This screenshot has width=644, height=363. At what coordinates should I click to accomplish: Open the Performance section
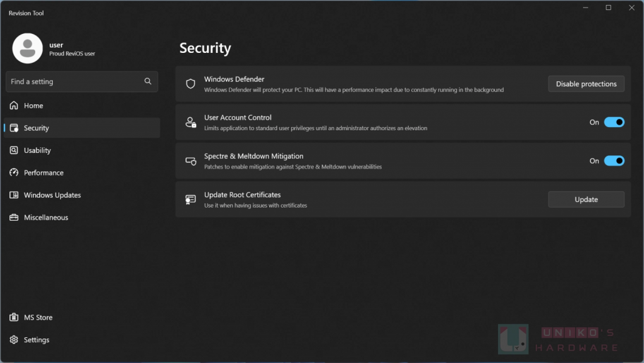click(x=82, y=172)
